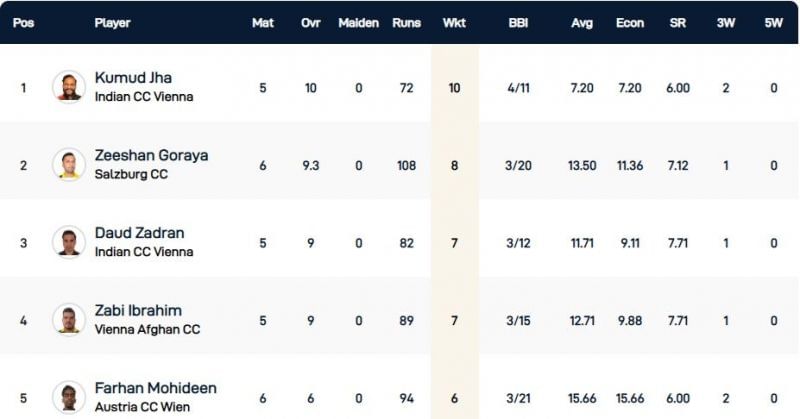This screenshot has width=800, height=419.
Task: Click Daud Zadran's player avatar
Action: point(69,242)
